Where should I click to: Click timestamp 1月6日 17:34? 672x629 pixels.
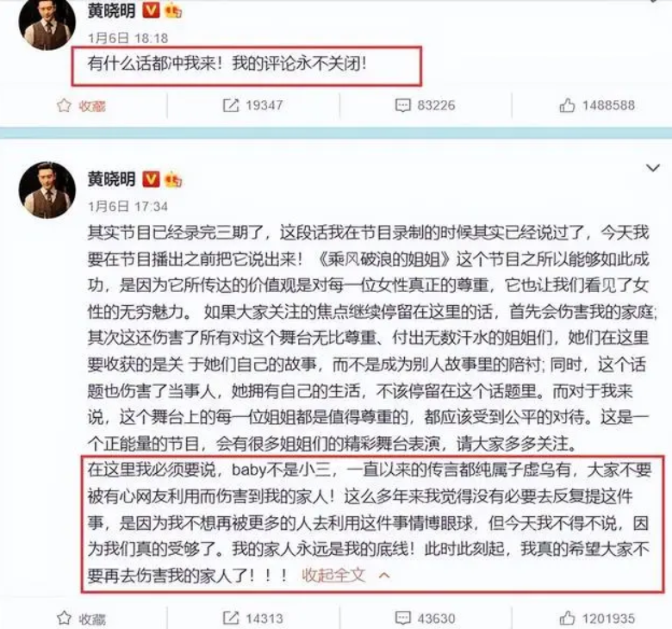tap(128, 207)
